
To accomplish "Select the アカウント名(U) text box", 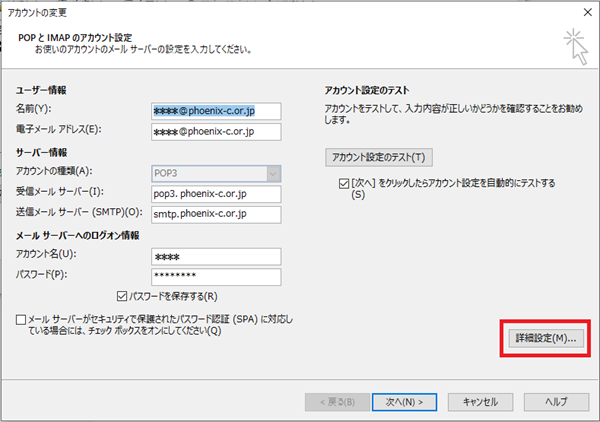I will click(x=216, y=256).
